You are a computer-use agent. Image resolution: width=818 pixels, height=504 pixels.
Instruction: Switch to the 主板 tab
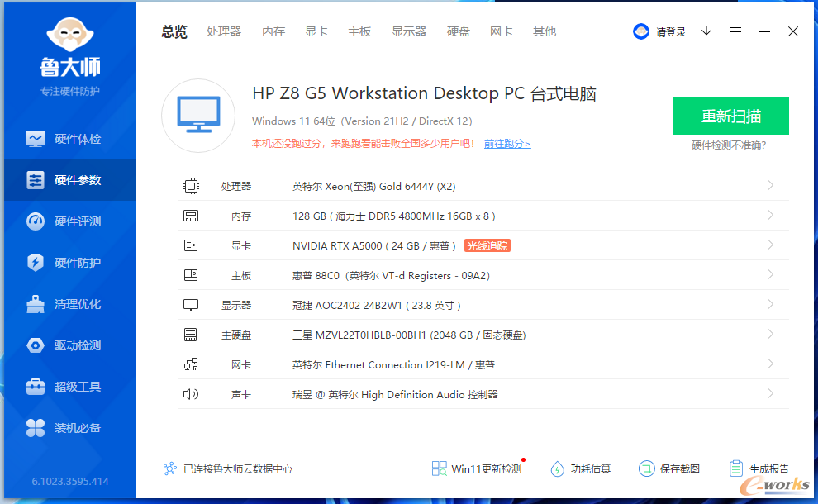click(x=359, y=32)
